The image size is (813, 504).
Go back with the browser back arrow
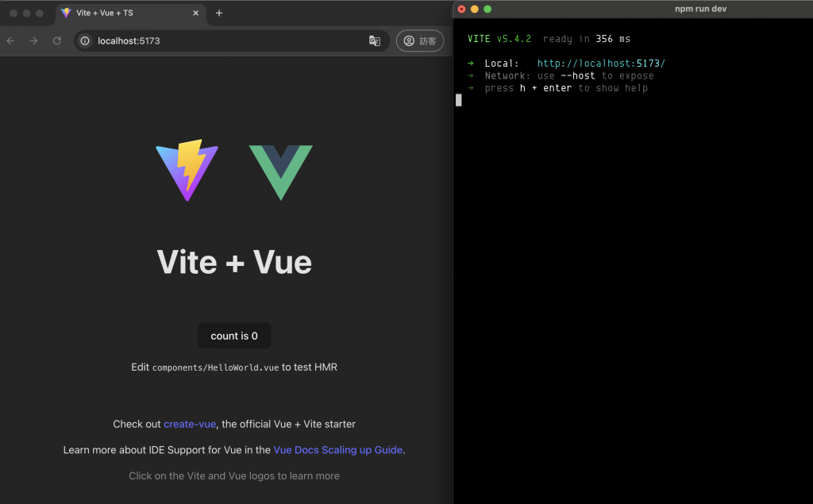[x=11, y=40]
